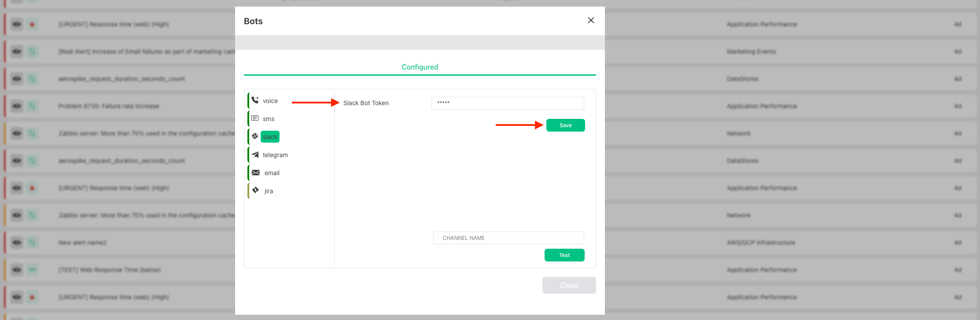Click the 'Marketing Events' category text
Viewport: 980px width, 320px height.
tap(751, 51)
